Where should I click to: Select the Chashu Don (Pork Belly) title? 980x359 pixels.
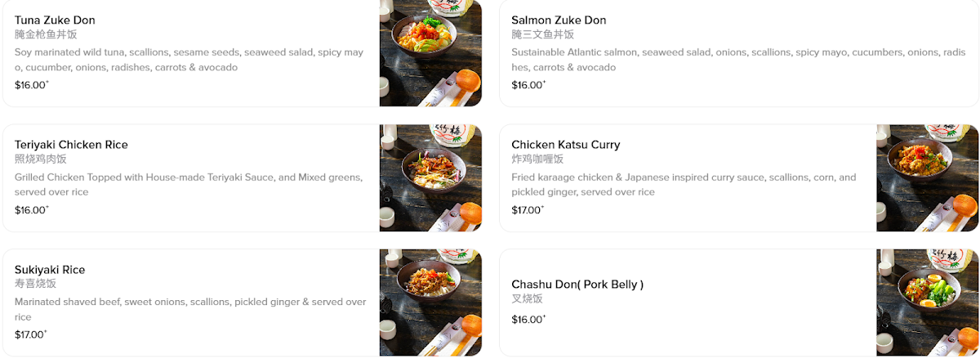(577, 285)
